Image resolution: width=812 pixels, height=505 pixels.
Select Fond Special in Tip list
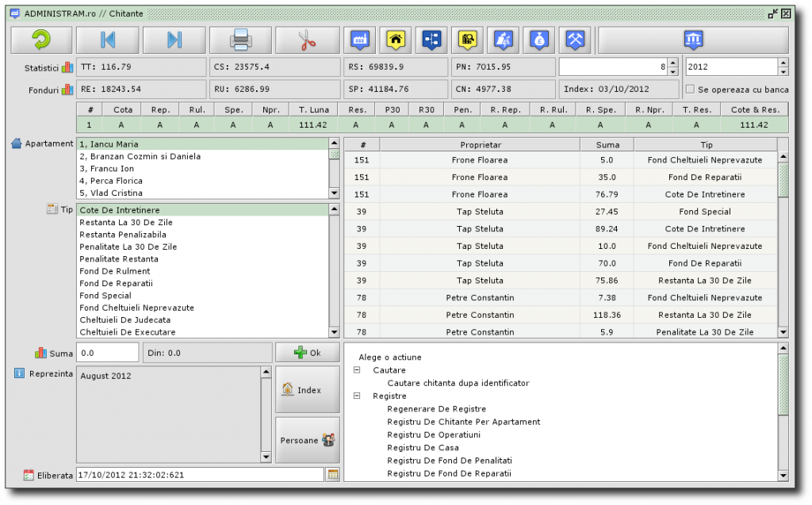tap(203, 295)
